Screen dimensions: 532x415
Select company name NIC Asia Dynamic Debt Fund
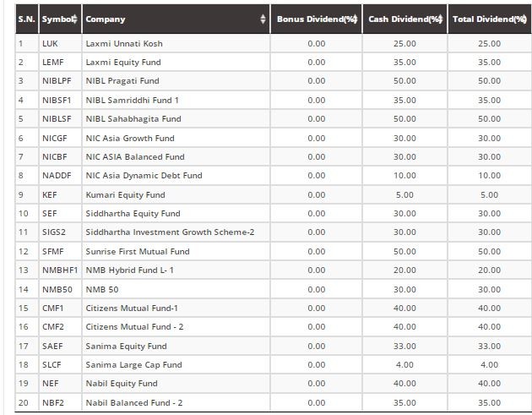coord(144,176)
